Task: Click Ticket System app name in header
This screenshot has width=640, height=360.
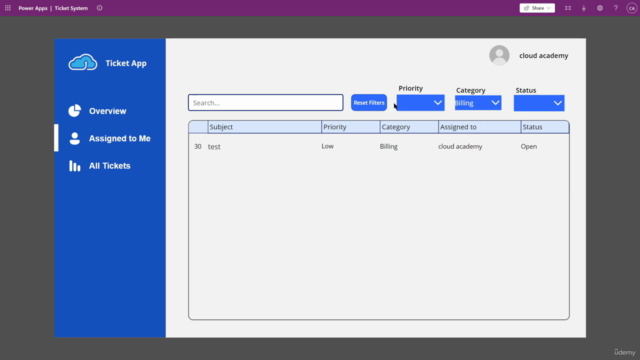Action: [x=71, y=8]
